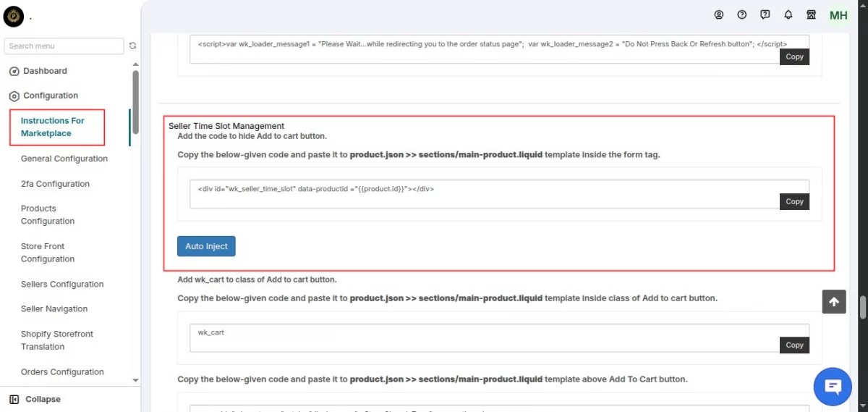The height and width of the screenshot is (412, 868).
Task: Click the scroll-to-top arrow button
Action: point(833,302)
